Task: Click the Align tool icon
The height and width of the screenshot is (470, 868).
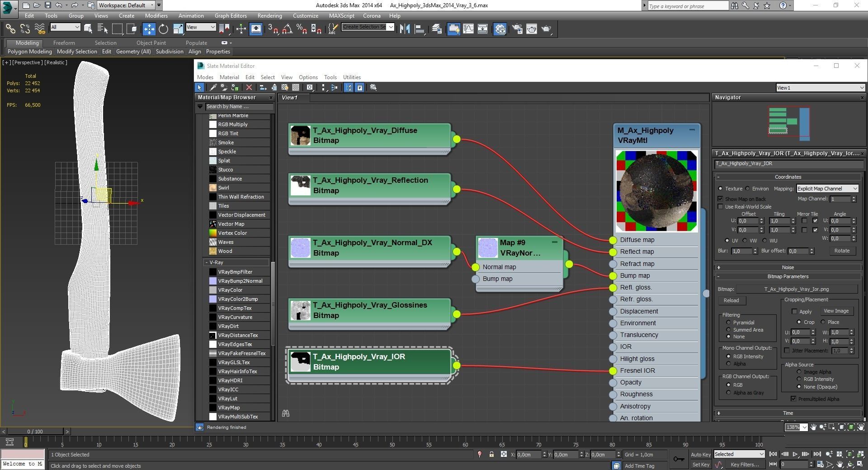Action: tap(420, 29)
